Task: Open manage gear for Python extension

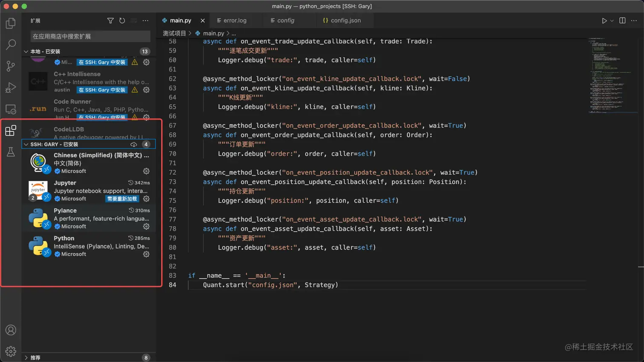Action: [x=146, y=254]
